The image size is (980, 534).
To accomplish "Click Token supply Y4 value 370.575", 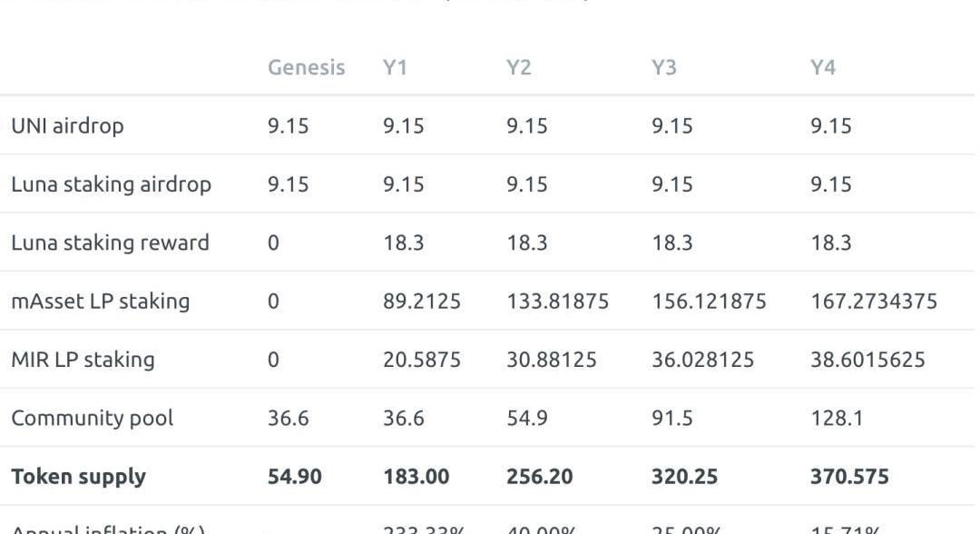I will point(849,477).
